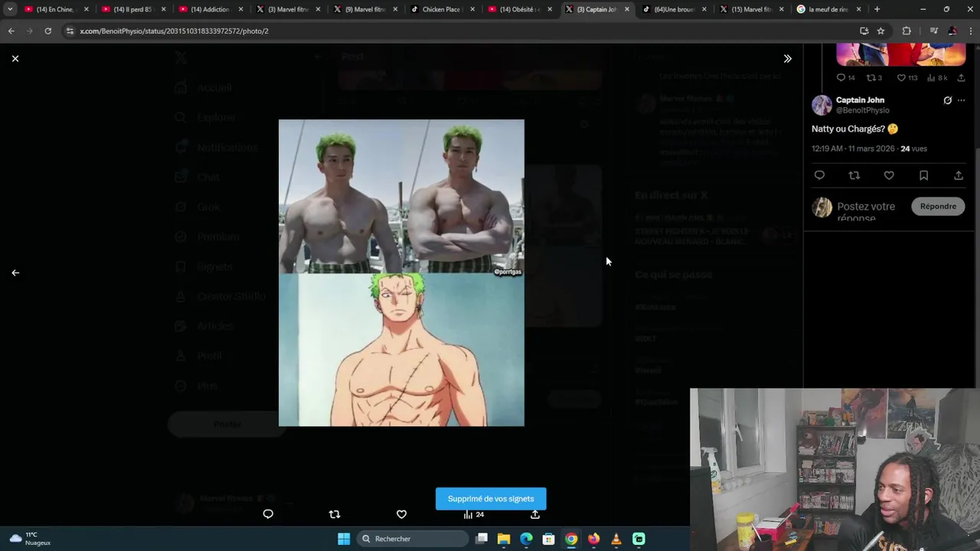The image size is (980, 551).
Task: Open Task View from the taskbar
Action: pos(482,539)
